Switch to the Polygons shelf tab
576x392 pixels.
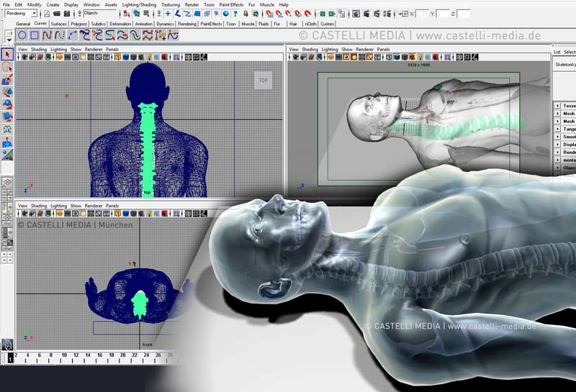78,24
